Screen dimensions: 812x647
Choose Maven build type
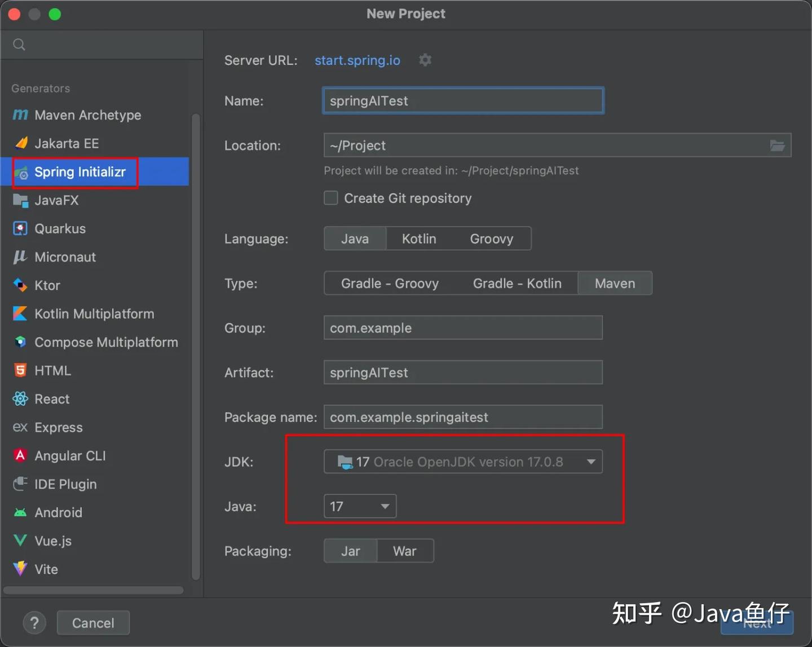coord(615,283)
